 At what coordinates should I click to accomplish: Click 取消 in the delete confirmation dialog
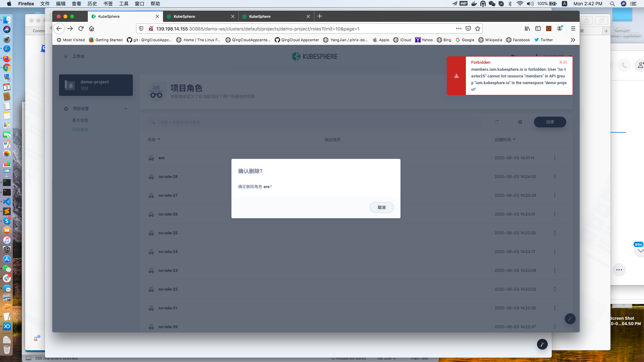[x=381, y=207]
